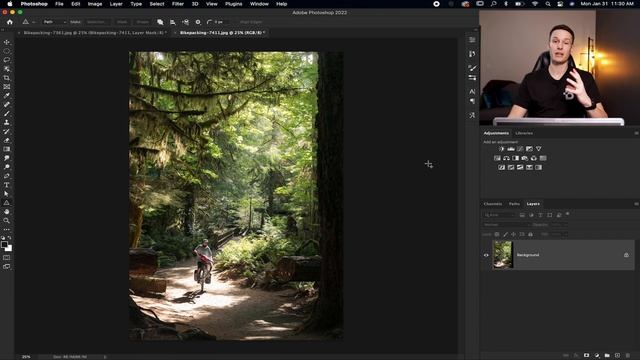Select the Clone Stamp tool
The image size is (640, 360).
click(7, 122)
